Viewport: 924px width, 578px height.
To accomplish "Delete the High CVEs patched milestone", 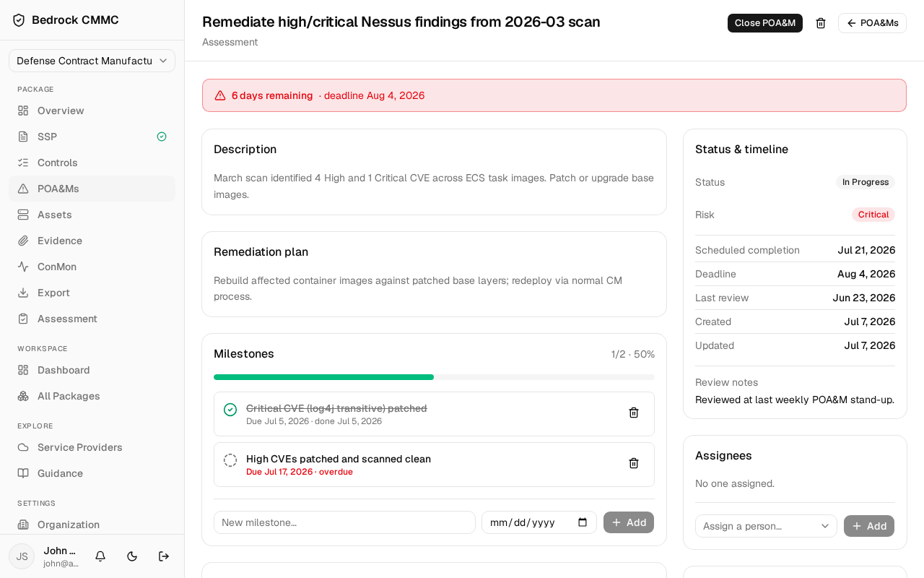I will 634,463.
